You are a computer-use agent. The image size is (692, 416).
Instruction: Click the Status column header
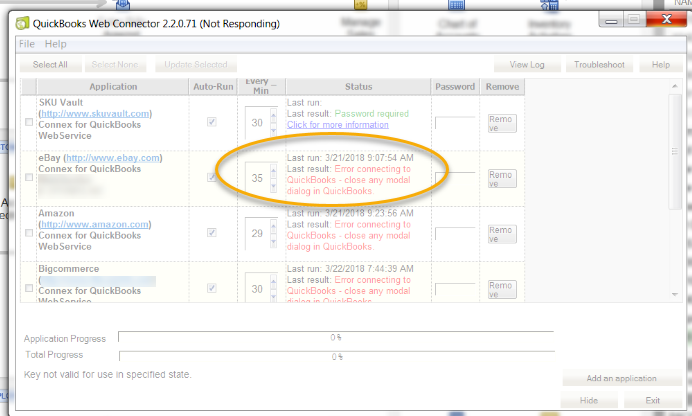pos(358,86)
